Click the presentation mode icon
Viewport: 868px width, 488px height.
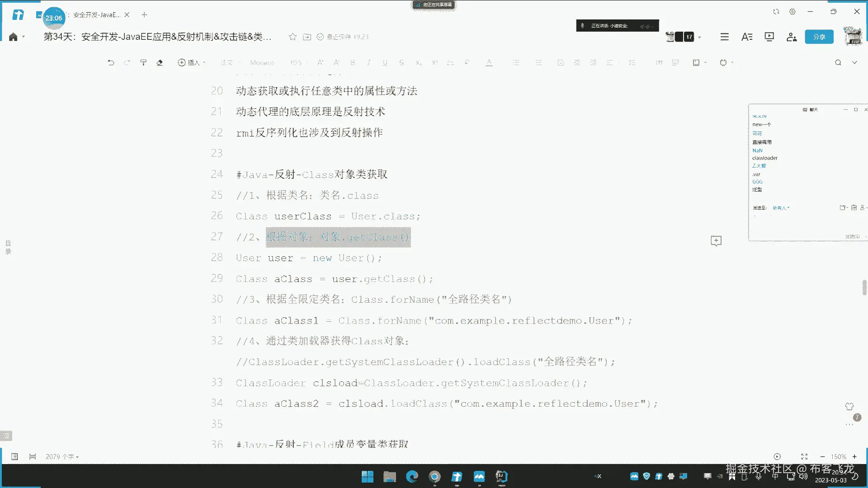pyautogui.click(x=769, y=37)
